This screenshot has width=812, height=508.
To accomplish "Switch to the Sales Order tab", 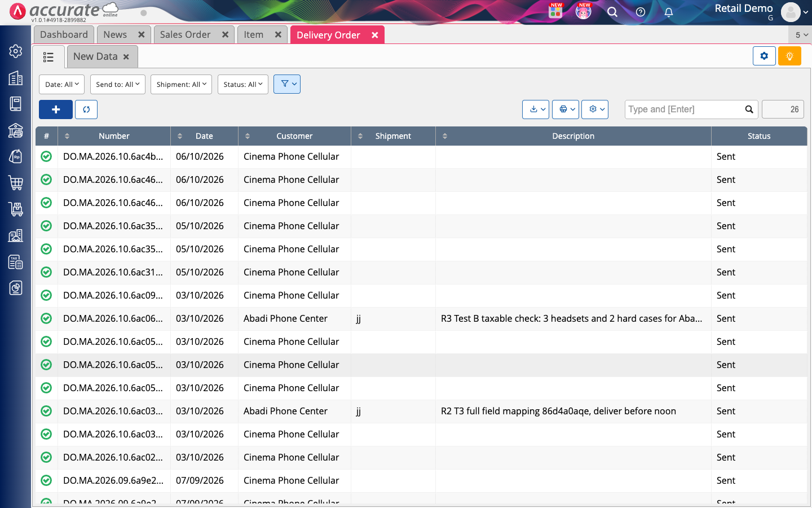I will tap(185, 34).
